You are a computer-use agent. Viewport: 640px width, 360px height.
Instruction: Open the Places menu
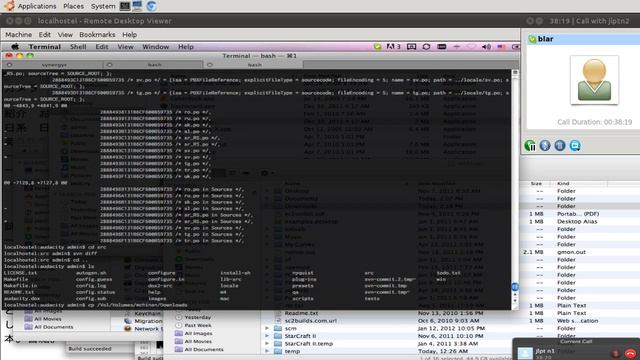73,6
